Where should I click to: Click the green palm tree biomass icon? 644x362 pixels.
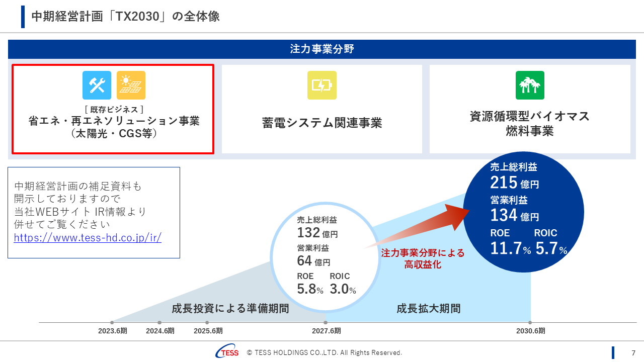click(530, 85)
